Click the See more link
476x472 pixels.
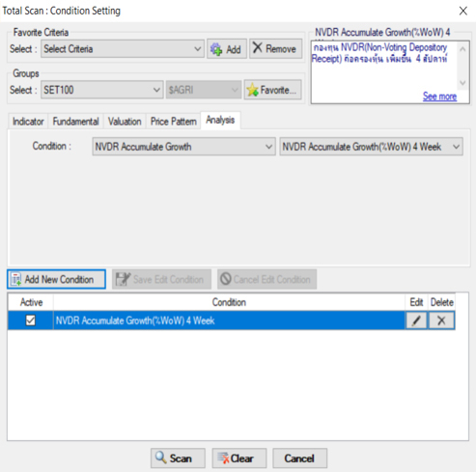pyautogui.click(x=439, y=97)
